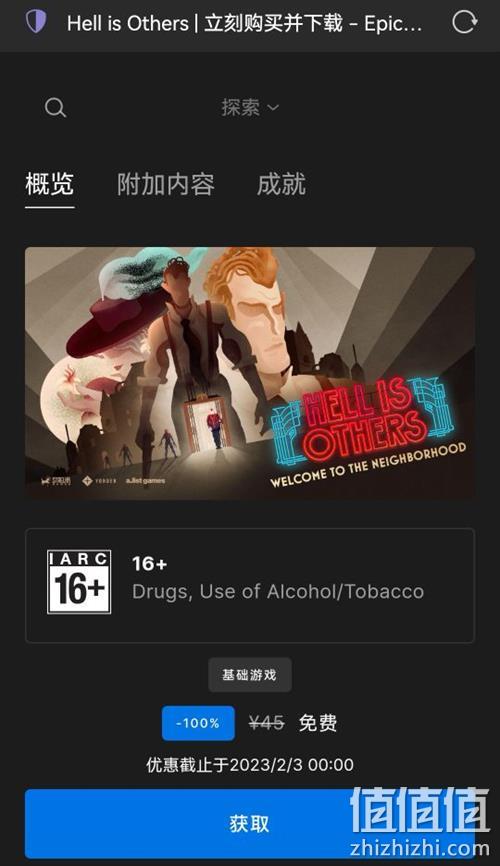Click publisher logos on banner bottom-left
The height and width of the screenshot is (866, 500).
click(103, 481)
